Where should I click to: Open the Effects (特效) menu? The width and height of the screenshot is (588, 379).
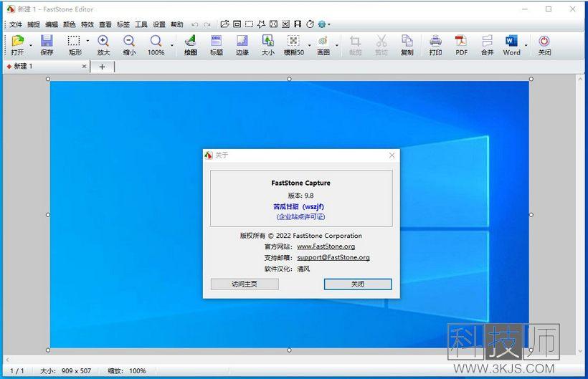[x=87, y=24]
